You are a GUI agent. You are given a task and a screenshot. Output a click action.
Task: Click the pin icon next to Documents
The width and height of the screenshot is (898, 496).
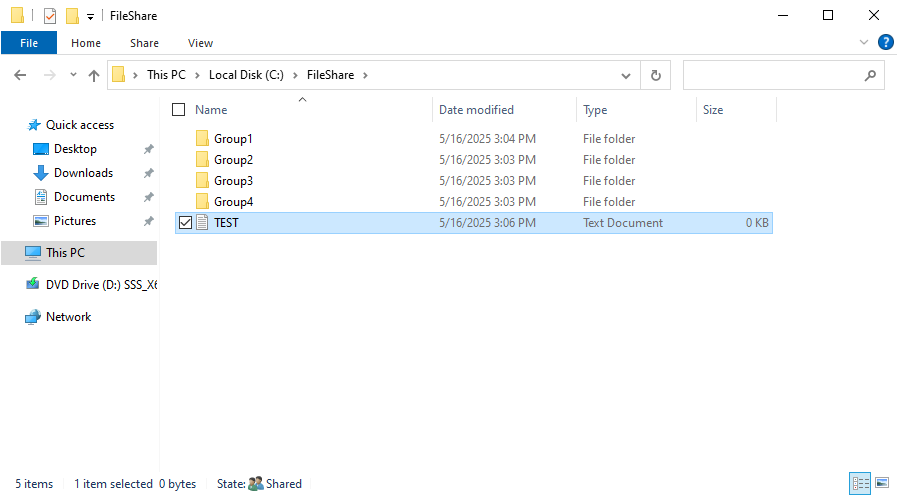pos(148,197)
